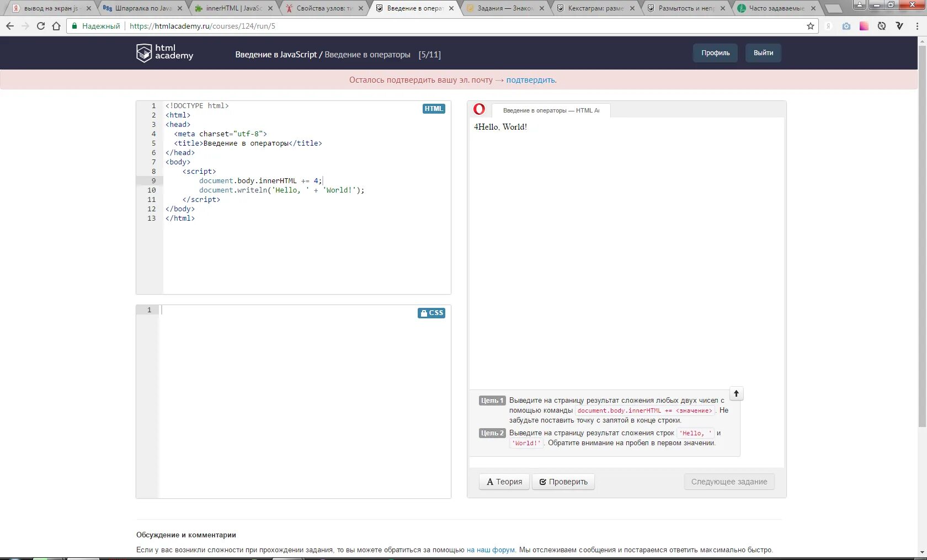
Task: Click the locked CSS badge in the editor
Action: pos(431,313)
